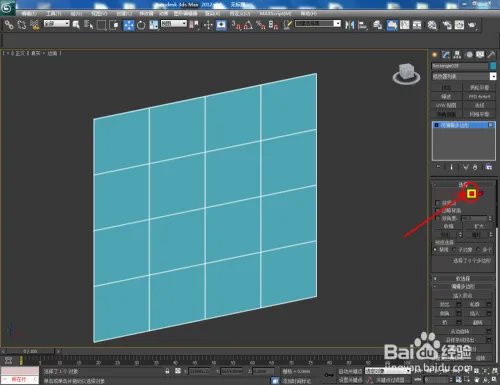Toggle Window/Crossing selection mode
Viewport: 500px width, 385px height.
[114, 25]
